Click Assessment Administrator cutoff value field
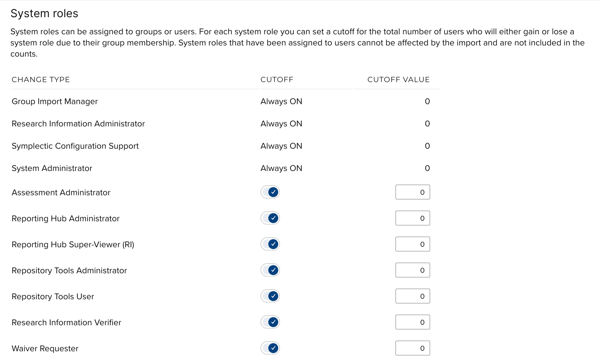Image resolution: width=601 pixels, height=364 pixels. [x=413, y=192]
